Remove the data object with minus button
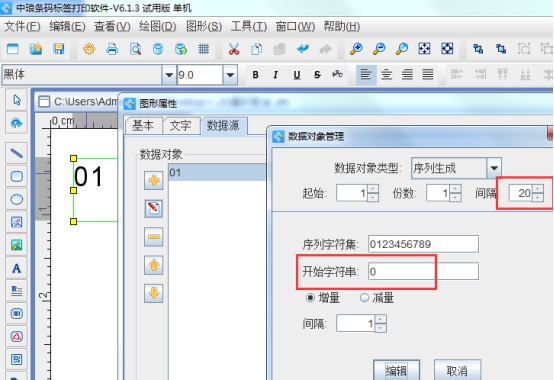Image resolution: width=554 pixels, height=380 pixels. pos(154,237)
